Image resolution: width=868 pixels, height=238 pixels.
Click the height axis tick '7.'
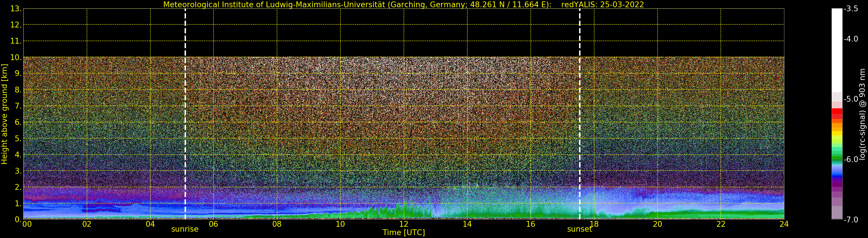tap(18, 106)
